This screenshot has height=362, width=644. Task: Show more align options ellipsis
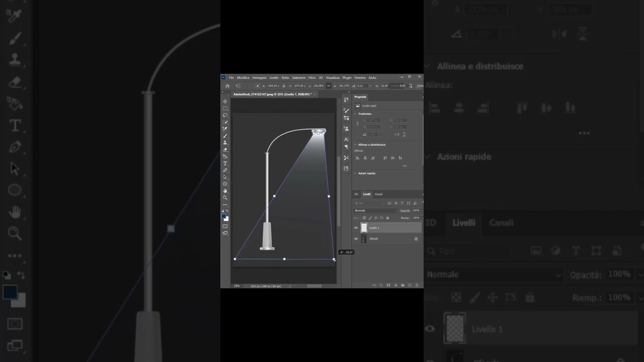click(405, 166)
